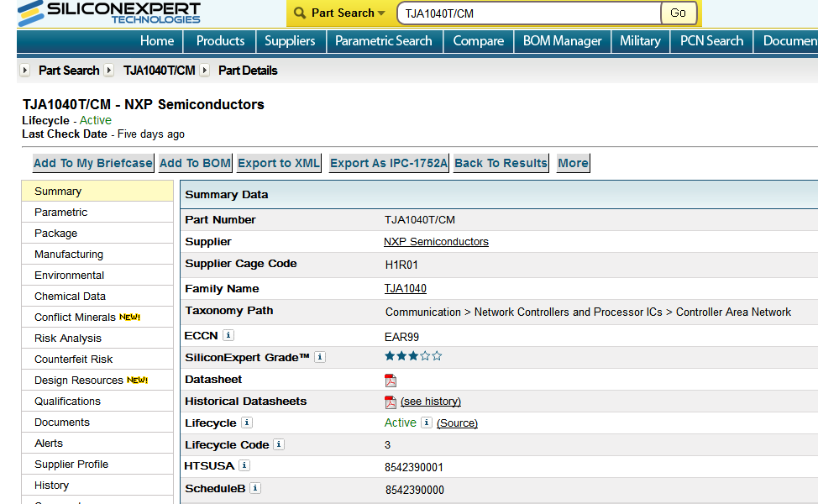Open PCN Search menu item

coord(711,40)
